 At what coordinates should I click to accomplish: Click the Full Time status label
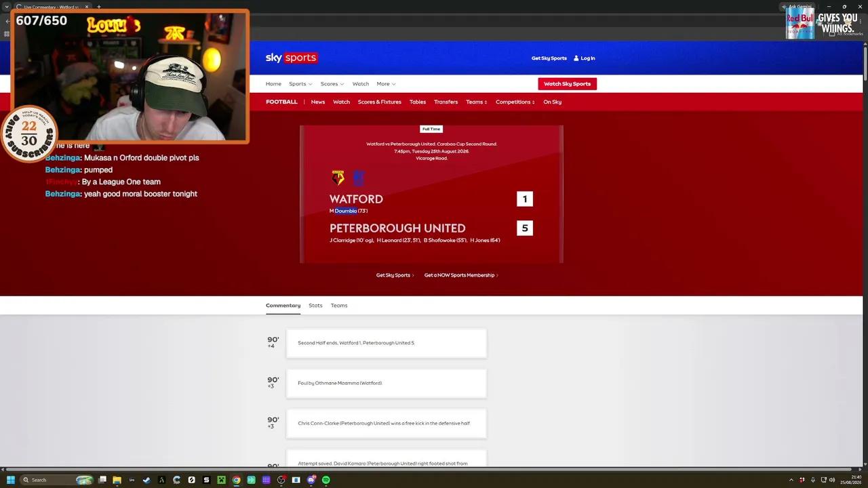[431, 129]
